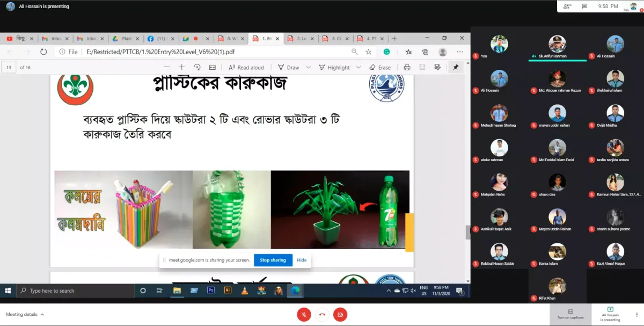The width and height of the screenshot is (644, 326).
Task: Unmute the microphone in Meet controls
Action: tap(304, 315)
